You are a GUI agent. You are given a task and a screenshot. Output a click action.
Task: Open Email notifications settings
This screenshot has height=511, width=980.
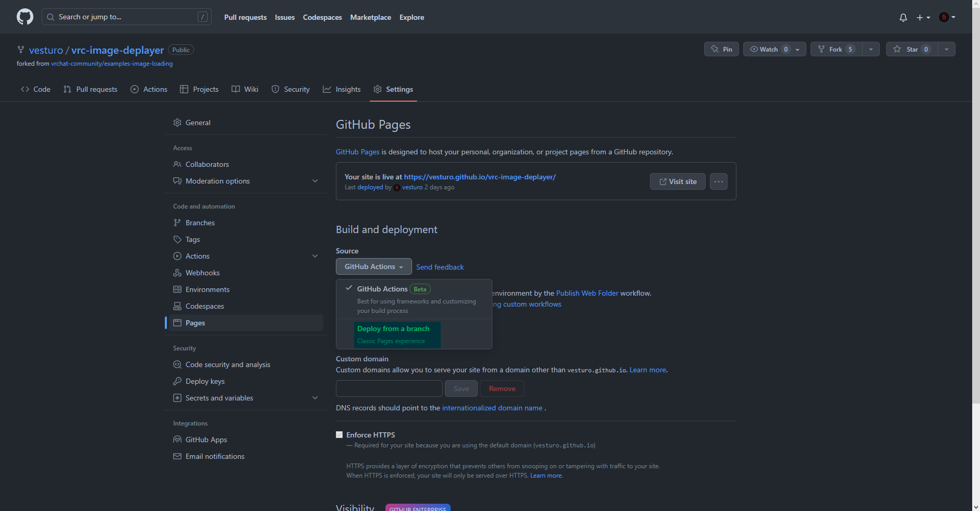coord(246,456)
